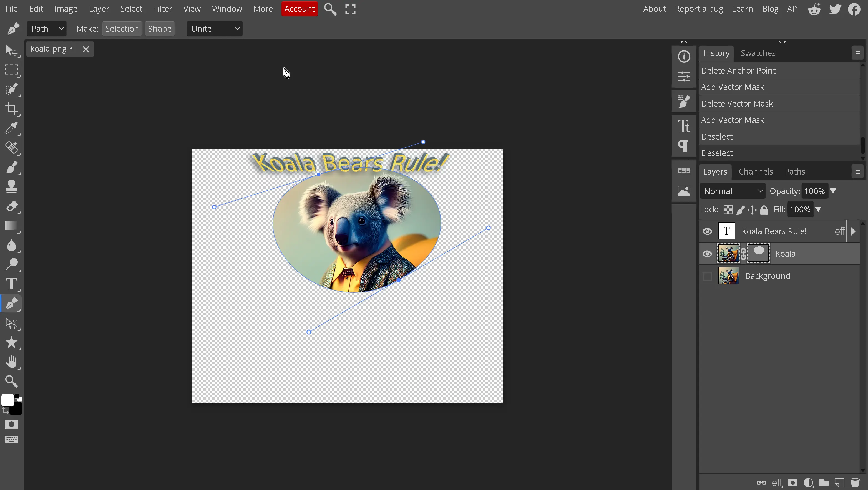Click the red Account button

coord(300,9)
